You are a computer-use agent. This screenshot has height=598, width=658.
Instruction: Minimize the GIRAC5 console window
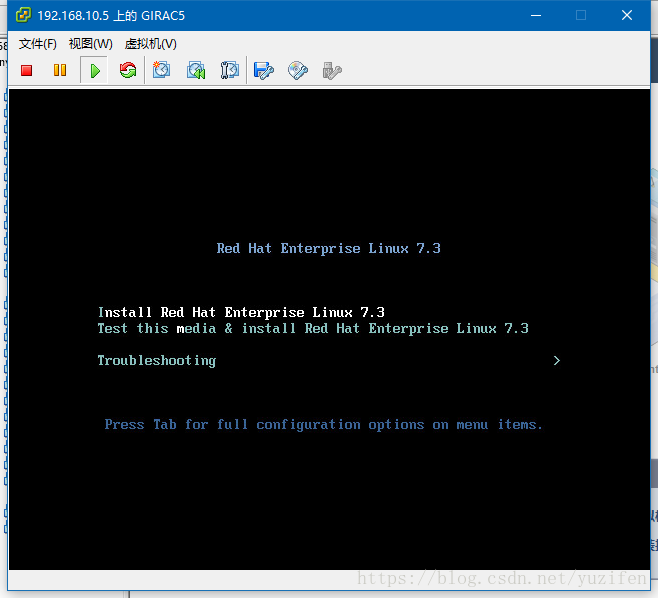(x=536, y=16)
